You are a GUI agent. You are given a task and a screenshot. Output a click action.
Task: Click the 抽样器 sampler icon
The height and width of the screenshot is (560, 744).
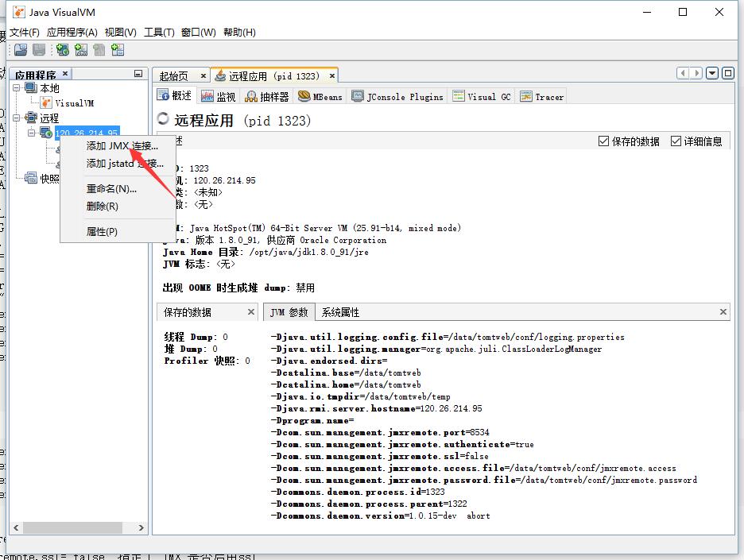click(x=251, y=96)
